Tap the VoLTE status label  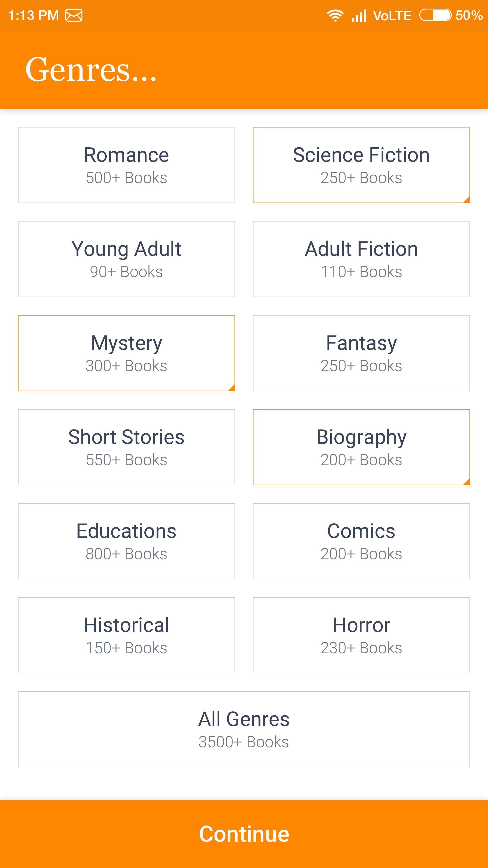point(392,16)
